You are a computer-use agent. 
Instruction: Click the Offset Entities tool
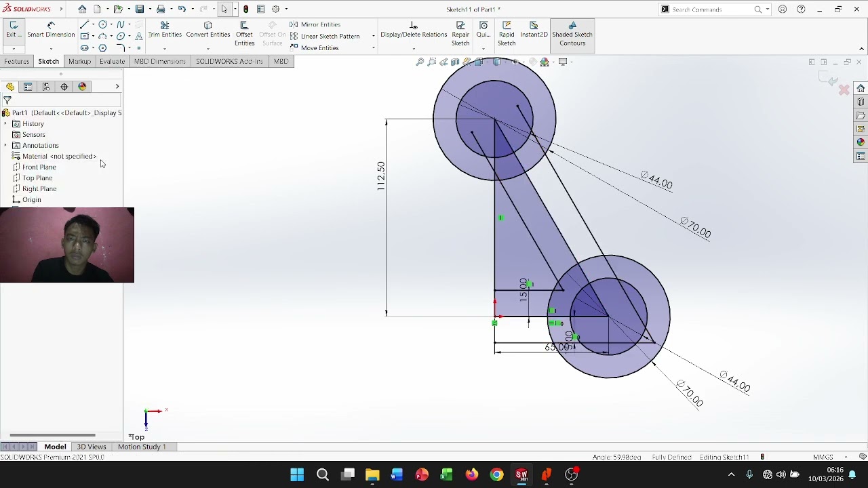pos(244,34)
